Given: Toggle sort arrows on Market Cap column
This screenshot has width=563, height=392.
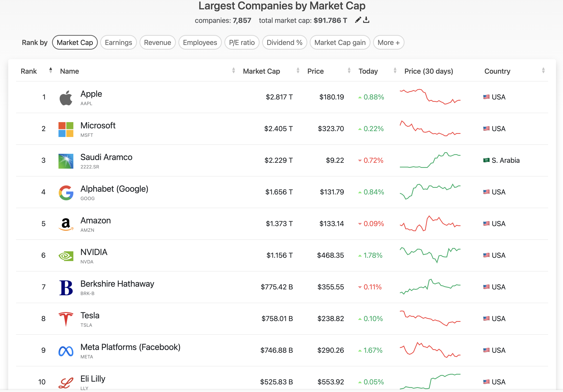Looking at the screenshot, I should tap(298, 71).
